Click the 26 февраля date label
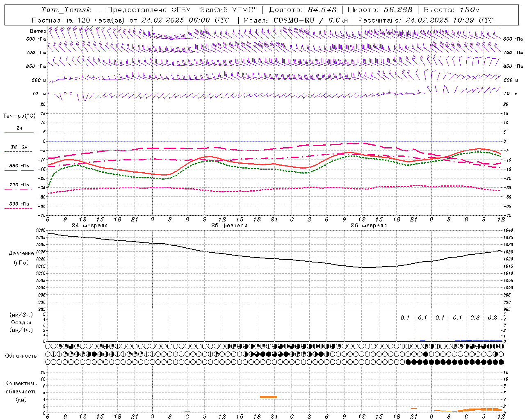Screen dimensions: 525x420 pos(368,226)
